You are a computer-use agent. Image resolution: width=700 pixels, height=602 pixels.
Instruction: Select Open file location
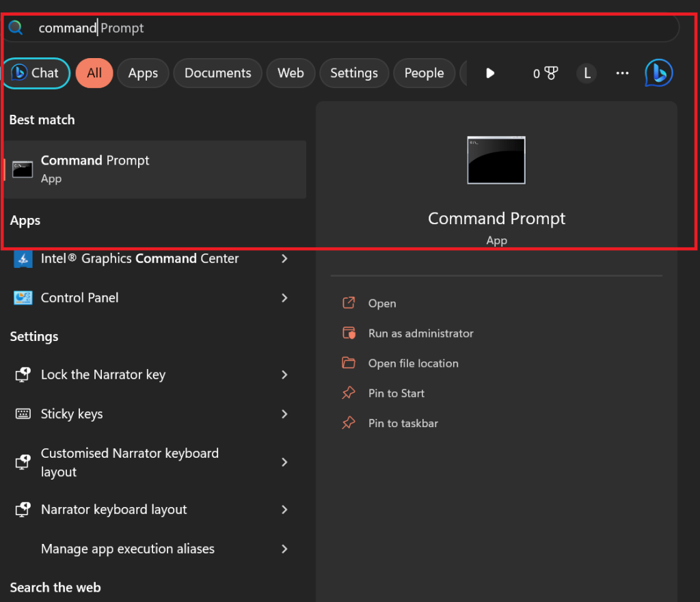[x=413, y=364]
